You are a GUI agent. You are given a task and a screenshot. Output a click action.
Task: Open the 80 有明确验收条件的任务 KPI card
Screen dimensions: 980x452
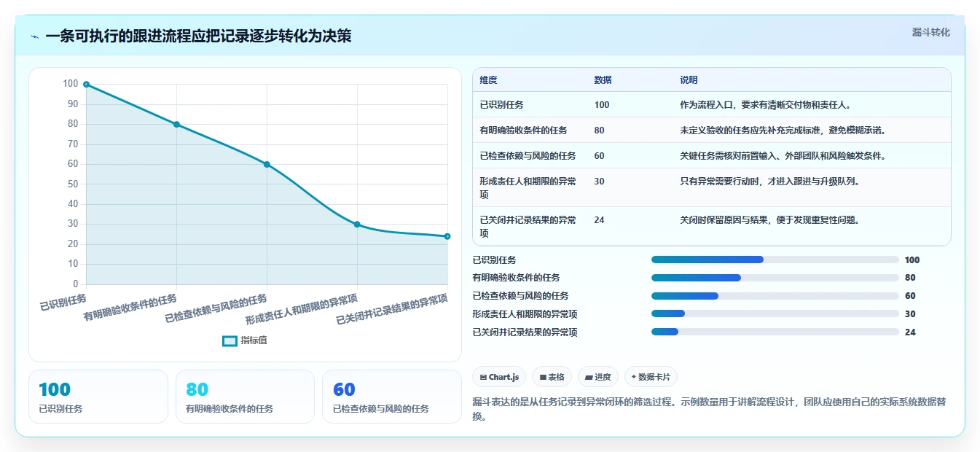click(x=245, y=397)
